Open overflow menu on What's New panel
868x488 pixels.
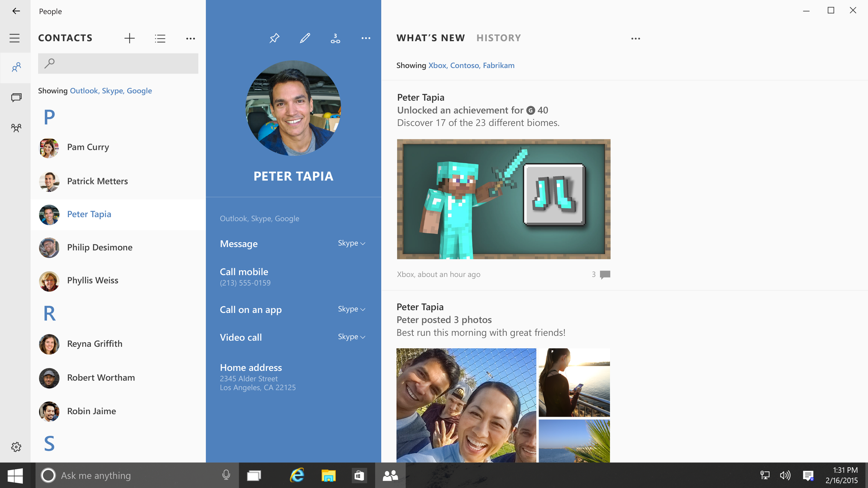636,38
